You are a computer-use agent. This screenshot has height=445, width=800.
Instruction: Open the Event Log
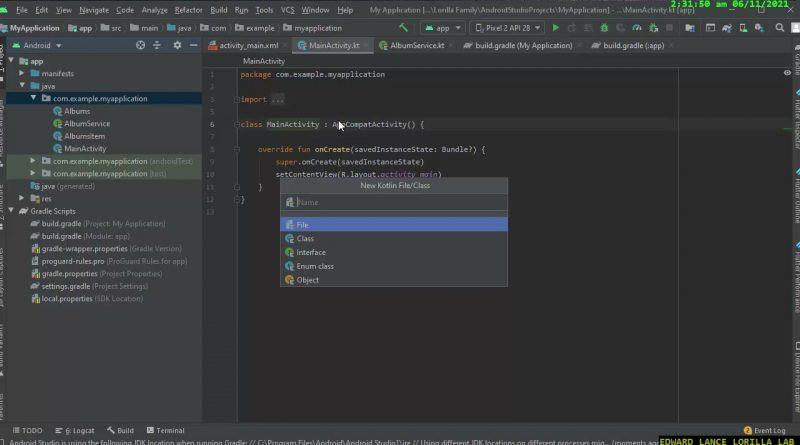tap(764, 430)
